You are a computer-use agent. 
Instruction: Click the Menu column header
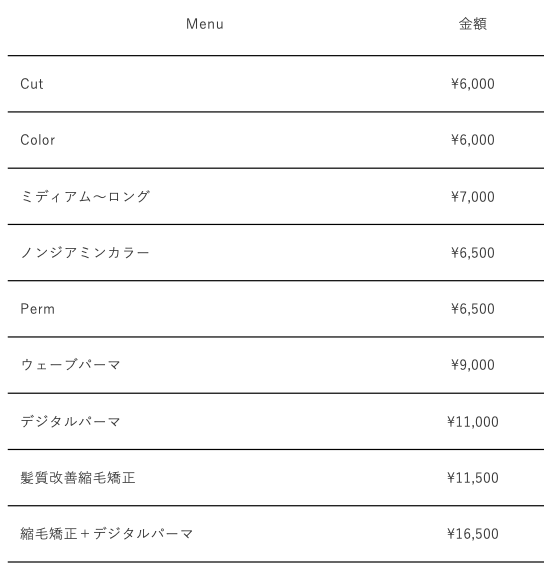point(205,24)
